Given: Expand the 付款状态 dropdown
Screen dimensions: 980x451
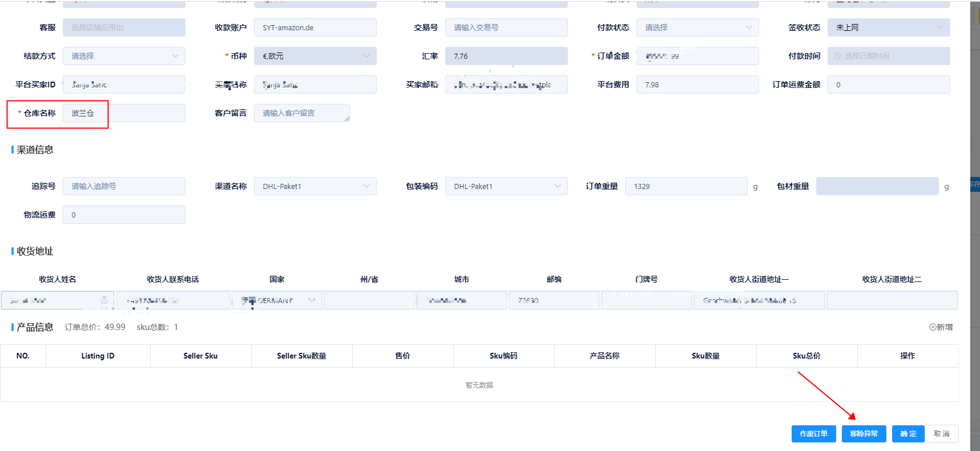Looking at the screenshot, I should tap(697, 27).
